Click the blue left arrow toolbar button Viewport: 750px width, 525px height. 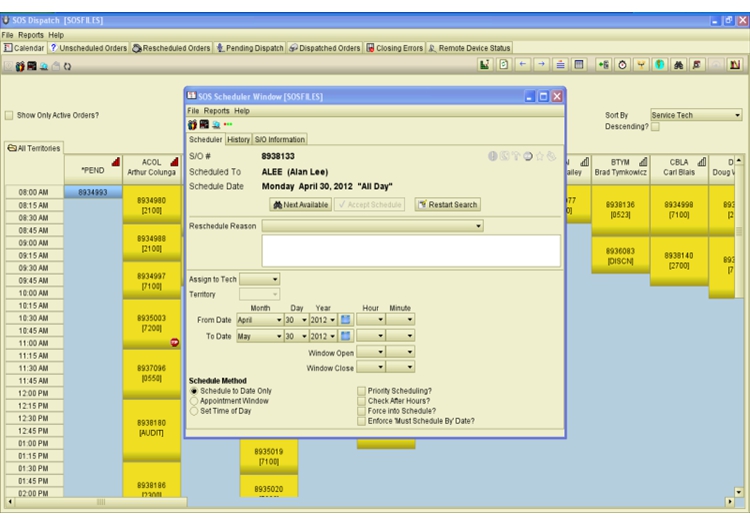point(522,65)
